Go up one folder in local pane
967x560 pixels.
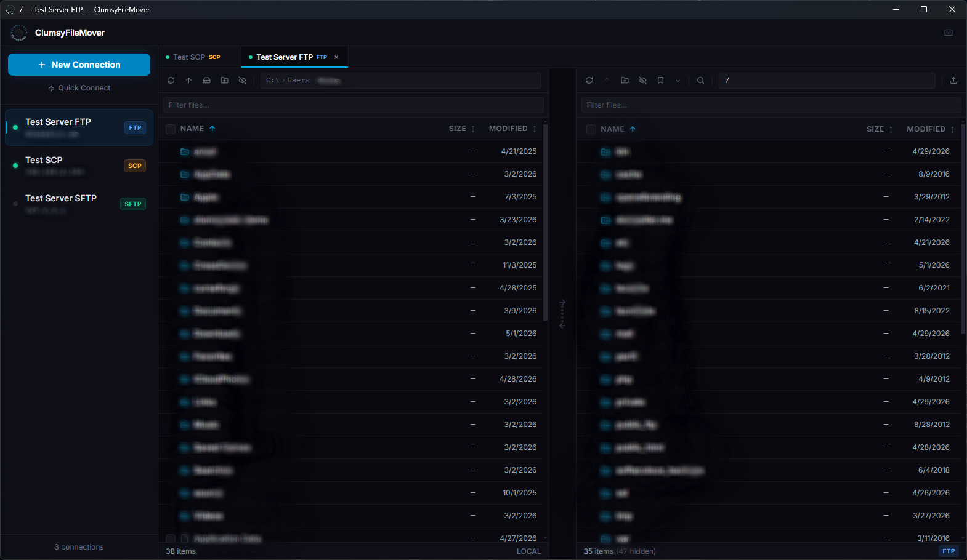tap(188, 81)
